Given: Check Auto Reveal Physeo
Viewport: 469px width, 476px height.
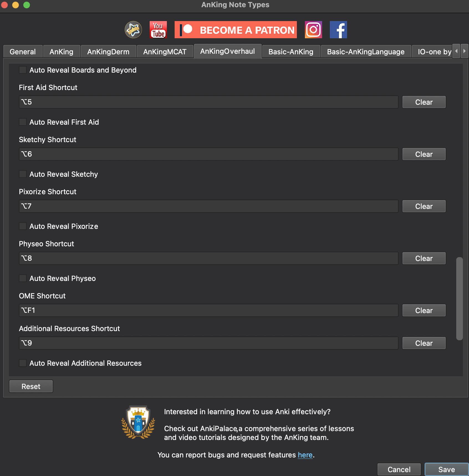Looking at the screenshot, I should tap(23, 278).
